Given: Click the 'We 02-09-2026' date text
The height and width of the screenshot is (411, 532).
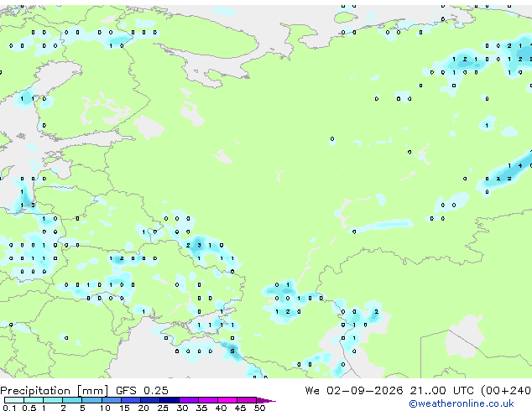Looking at the screenshot, I should tap(354, 391).
